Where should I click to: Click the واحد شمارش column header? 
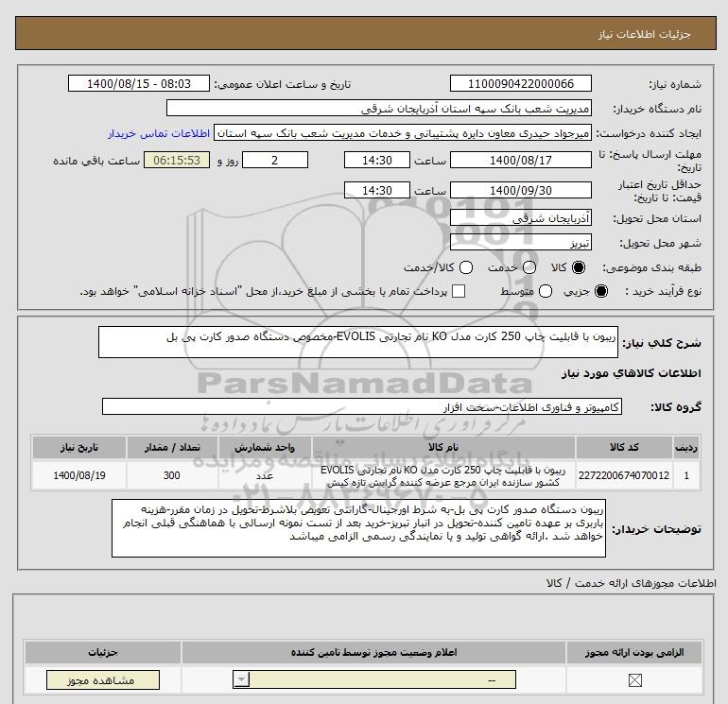[265, 447]
